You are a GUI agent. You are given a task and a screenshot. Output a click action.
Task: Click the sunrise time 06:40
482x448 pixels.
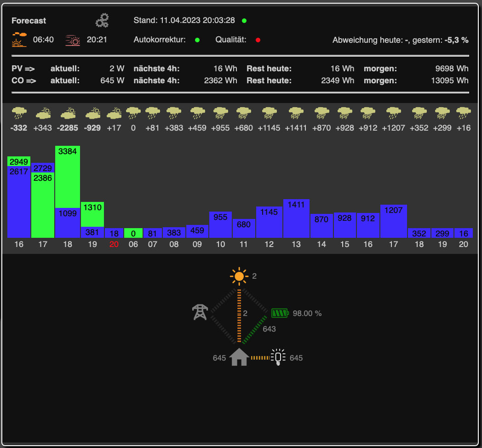[x=43, y=40]
